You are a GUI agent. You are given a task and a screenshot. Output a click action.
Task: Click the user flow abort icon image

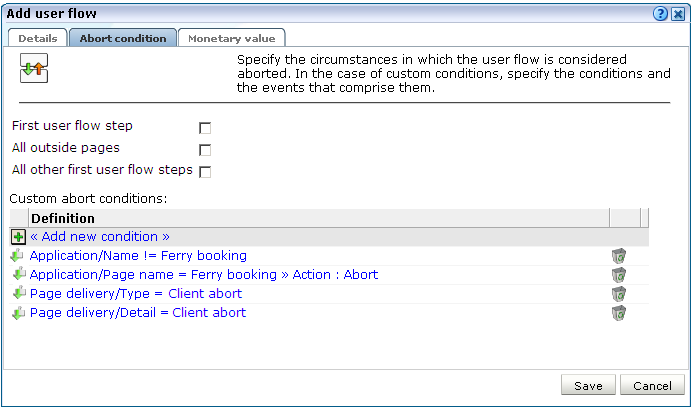pyautogui.click(x=34, y=68)
